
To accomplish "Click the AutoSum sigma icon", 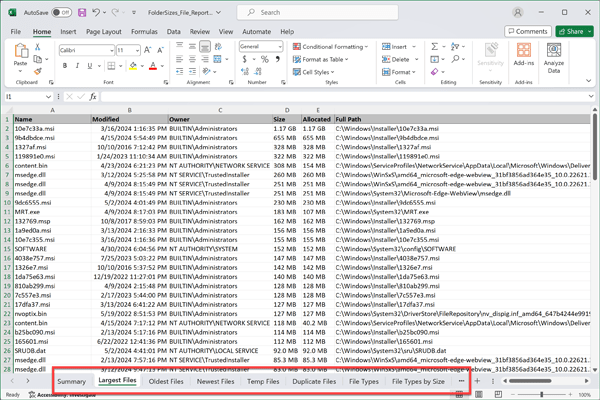I will click(435, 46).
